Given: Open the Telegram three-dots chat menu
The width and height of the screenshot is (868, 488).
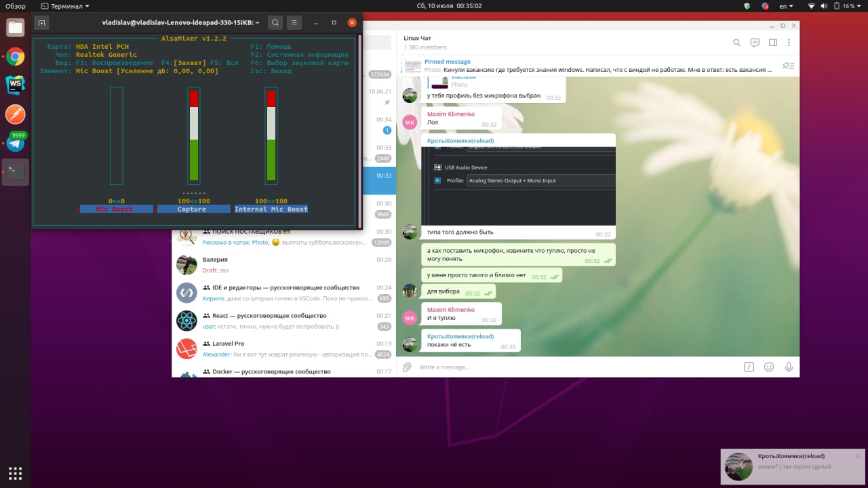Looking at the screenshot, I should click(x=789, y=43).
